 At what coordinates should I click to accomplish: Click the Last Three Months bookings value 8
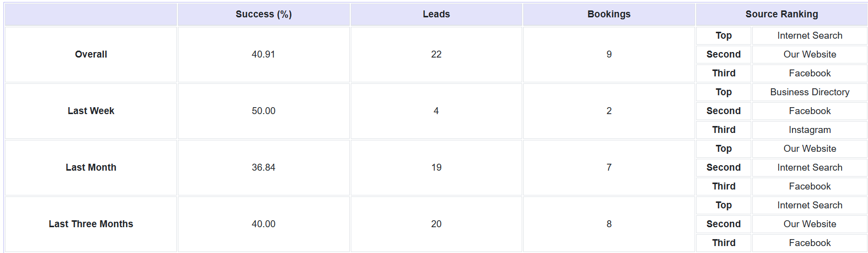609,224
